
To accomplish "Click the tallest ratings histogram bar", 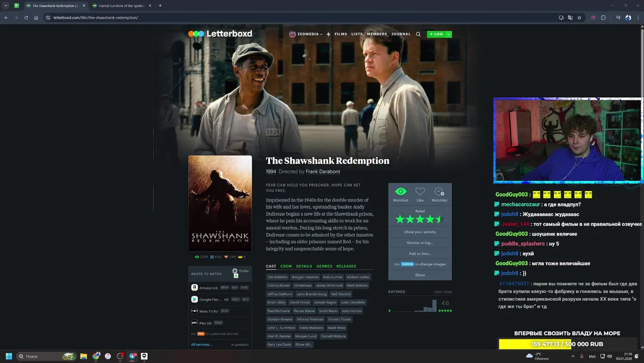I will pyautogui.click(x=435, y=306).
